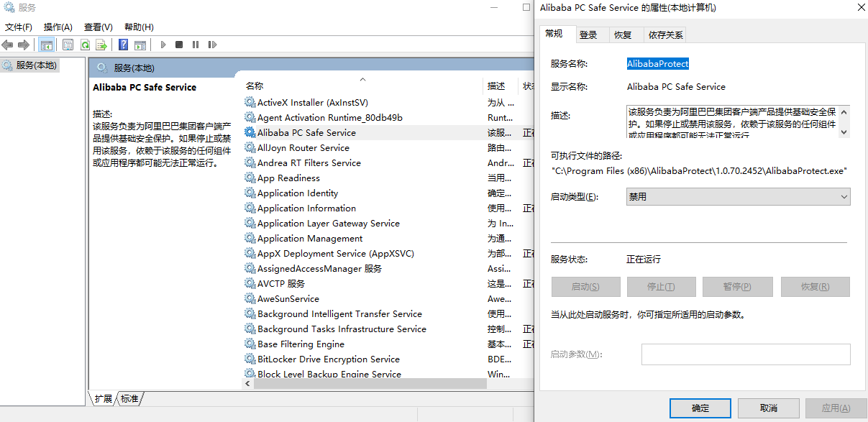Viewport: 868px width, 422px height.
Task: Switch to the 扩展 view tab at bottom
Action: (103, 398)
